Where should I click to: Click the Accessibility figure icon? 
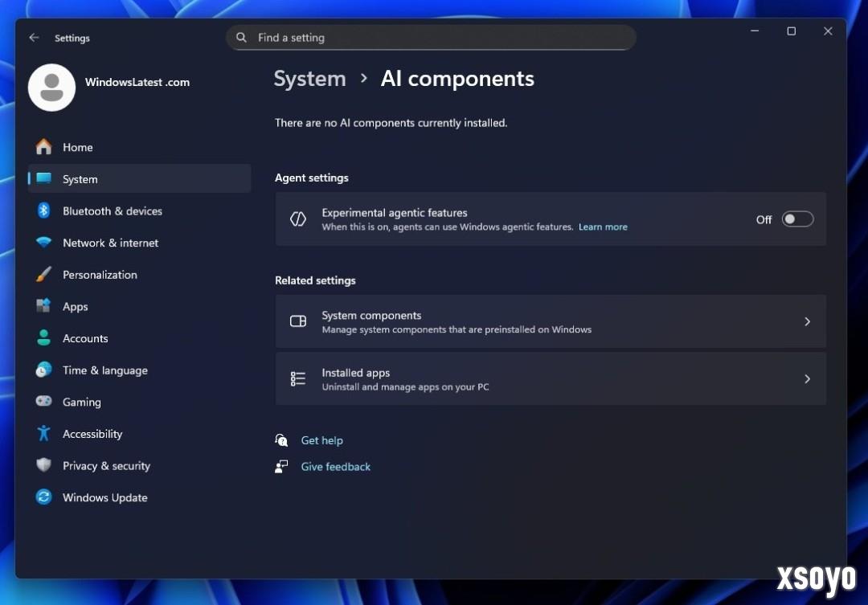pyautogui.click(x=43, y=434)
